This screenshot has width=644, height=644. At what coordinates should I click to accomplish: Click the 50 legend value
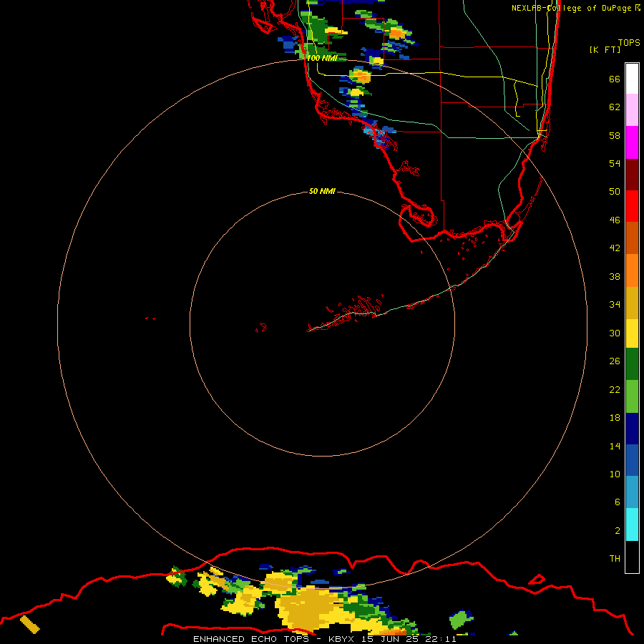tap(615, 192)
